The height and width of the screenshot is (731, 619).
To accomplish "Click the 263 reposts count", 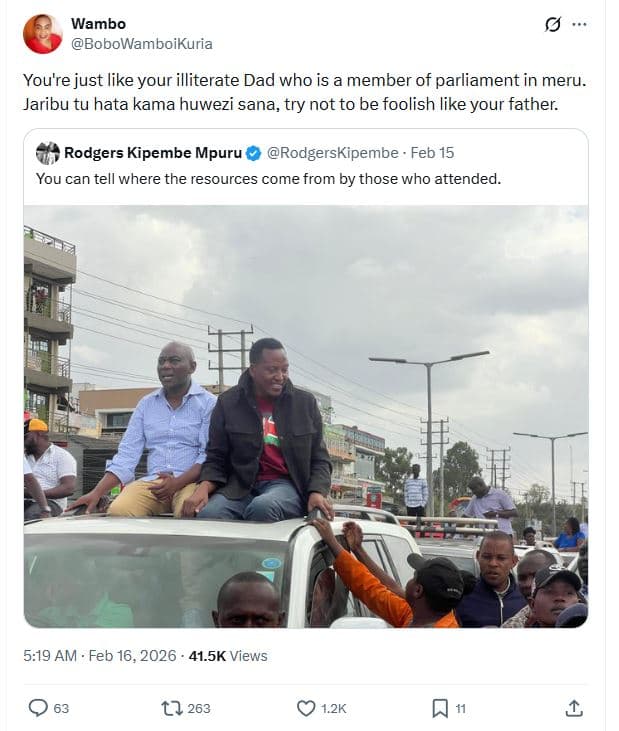I will pyautogui.click(x=199, y=709).
